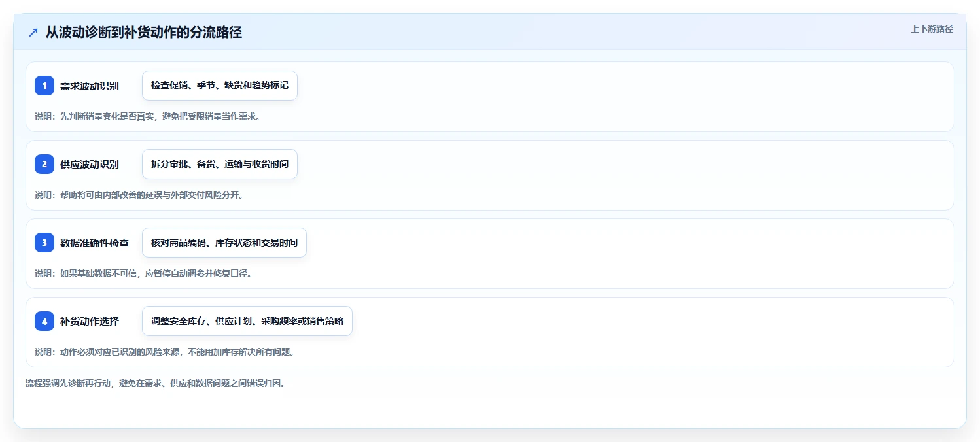
Task: Click the 补货动作选择 step title
Action: coord(90,321)
